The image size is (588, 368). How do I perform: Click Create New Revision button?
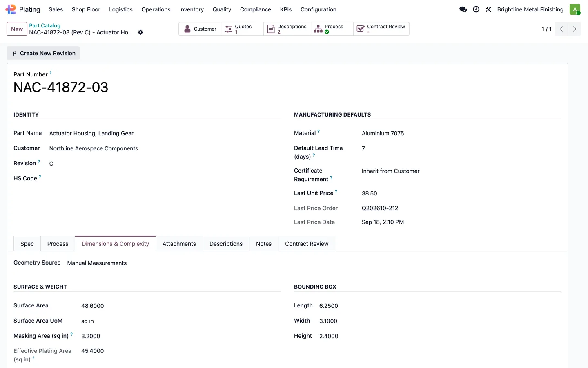point(43,53)
